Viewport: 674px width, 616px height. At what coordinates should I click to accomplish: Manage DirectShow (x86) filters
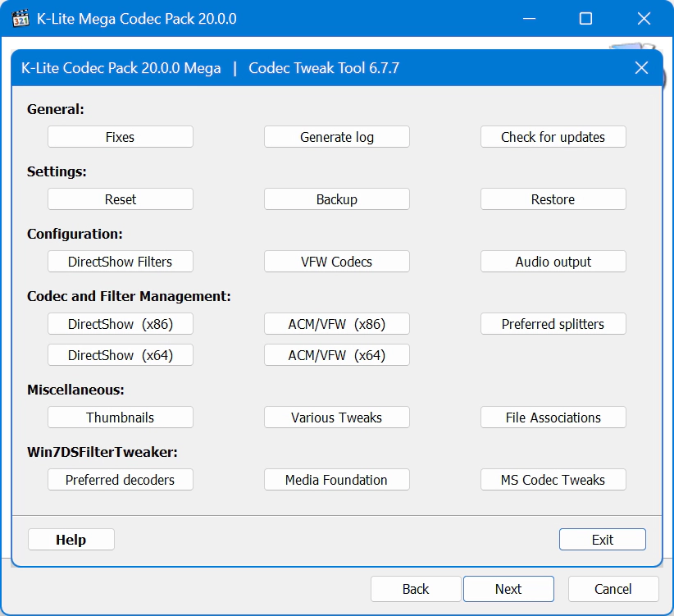[121, 324]
